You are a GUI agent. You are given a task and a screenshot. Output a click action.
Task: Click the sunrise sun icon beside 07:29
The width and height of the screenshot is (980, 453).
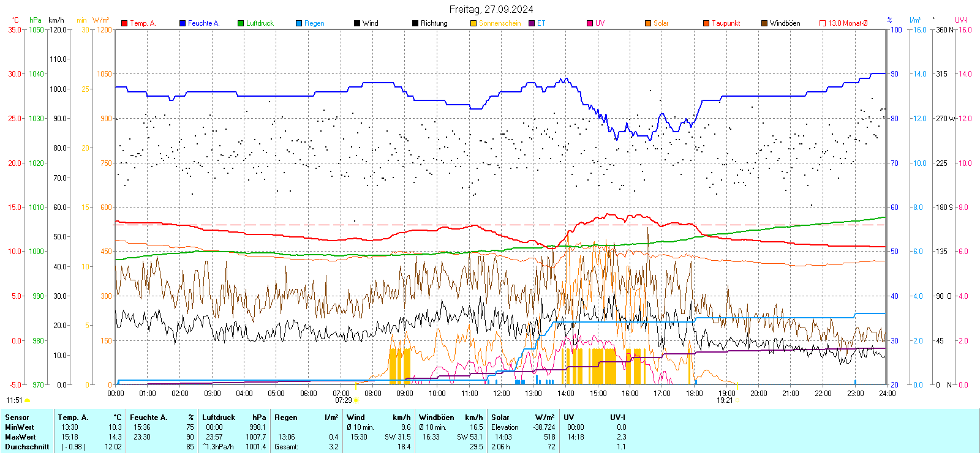click(356, 400)
